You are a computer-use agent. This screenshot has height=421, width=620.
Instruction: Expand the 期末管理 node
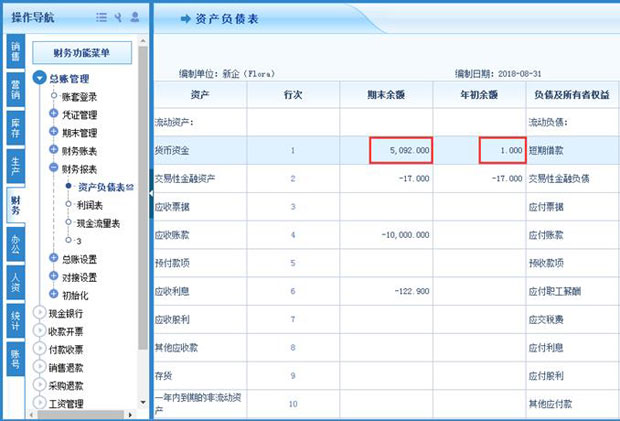[x=54, y=131]
